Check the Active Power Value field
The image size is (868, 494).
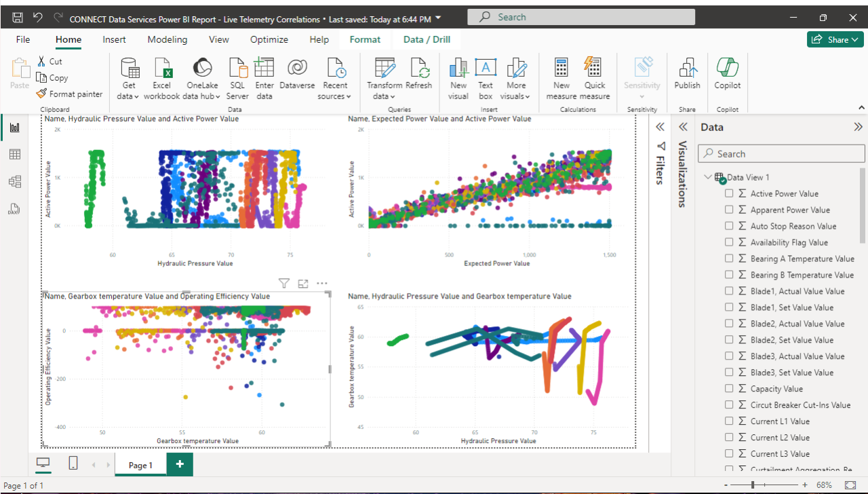pos(730,193)
